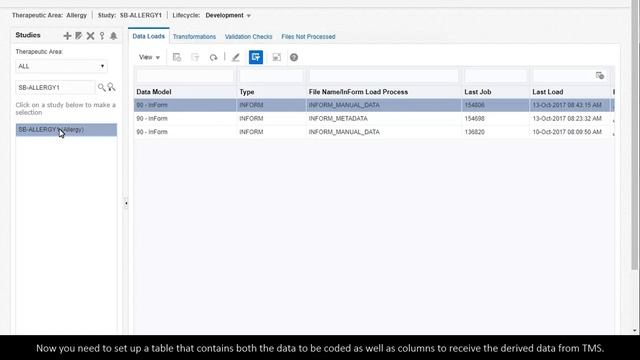Sort by the Last Load column header
Screen dimensions: 640x360
(x=547, y=92)
